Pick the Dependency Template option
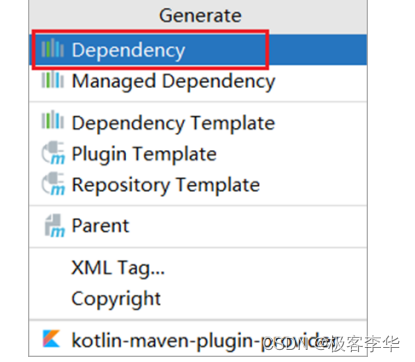 198,123
